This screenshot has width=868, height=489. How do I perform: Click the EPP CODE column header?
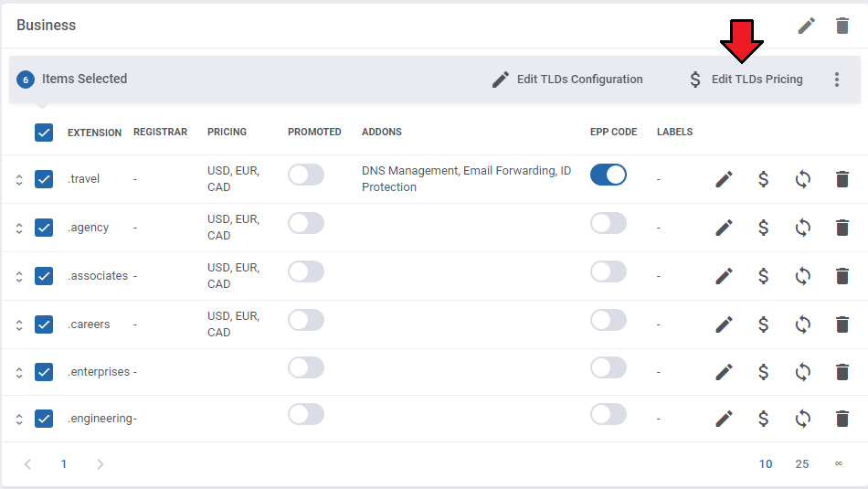[x=613, y=132]
